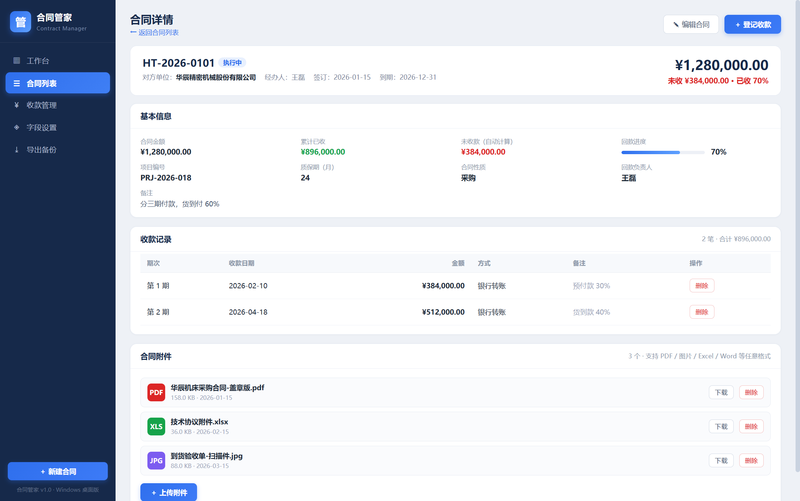Image resolution: width=800 pixels, height=501 pixels.
Task: Click the PDF file icon of 华辰机床采购合同
Action: click(x=156, y=392)
